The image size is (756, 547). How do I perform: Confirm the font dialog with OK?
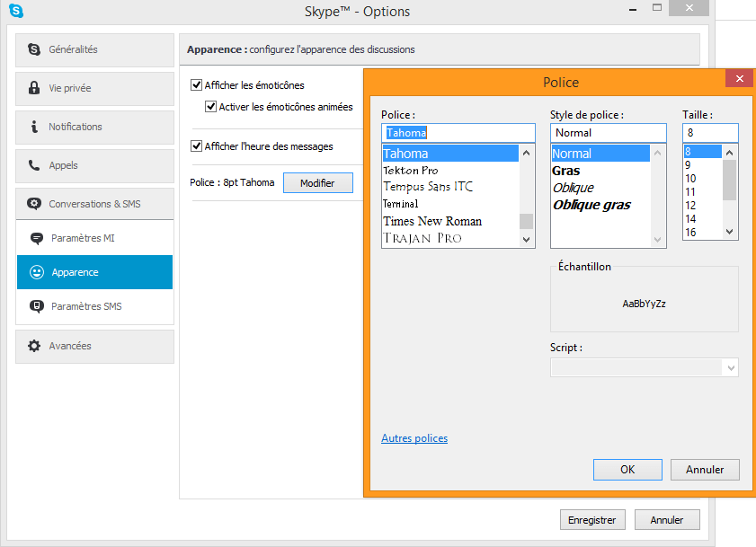pos(627,470)
